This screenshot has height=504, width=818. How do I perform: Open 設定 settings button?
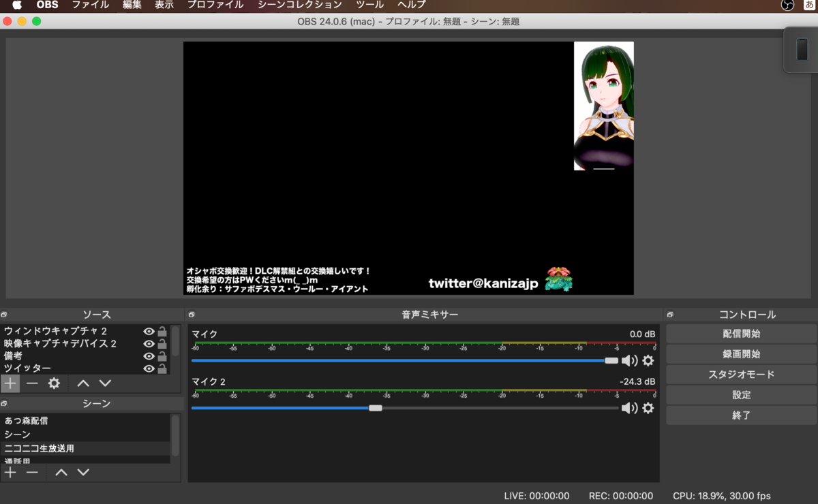pos(741,395)
